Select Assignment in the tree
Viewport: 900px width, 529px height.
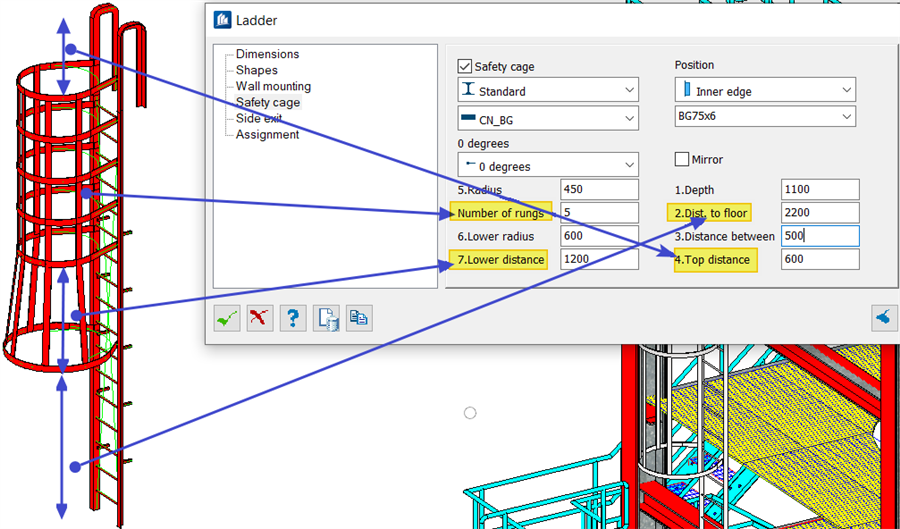tap(267, 134)
